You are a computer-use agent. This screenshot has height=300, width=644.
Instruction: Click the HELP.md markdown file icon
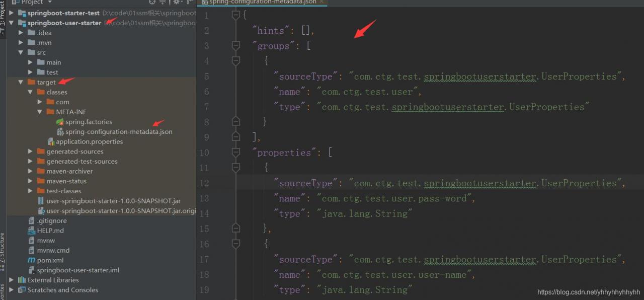coord(32,231)
